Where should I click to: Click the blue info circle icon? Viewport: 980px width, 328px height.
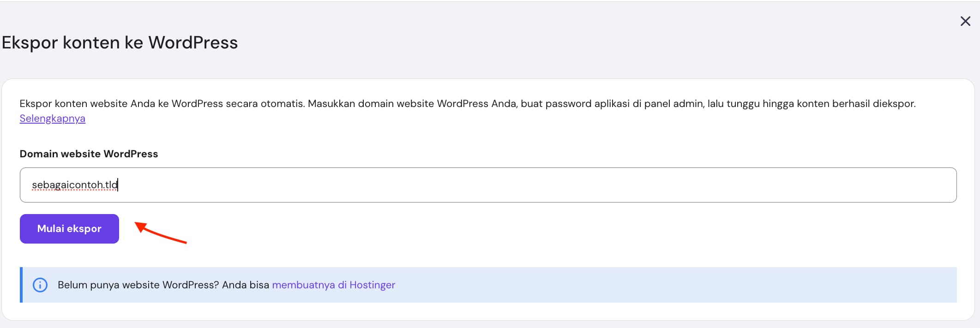pos(40,285)
